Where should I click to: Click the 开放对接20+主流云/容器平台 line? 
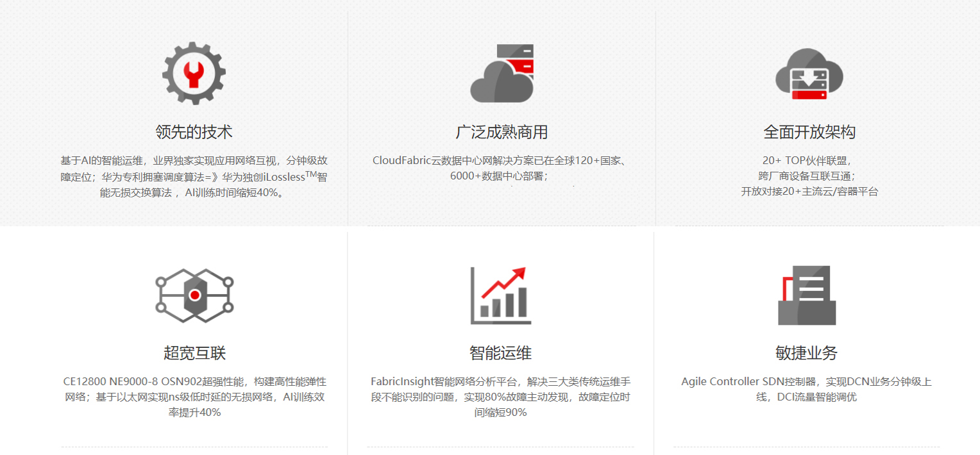(x=809, y=191)
